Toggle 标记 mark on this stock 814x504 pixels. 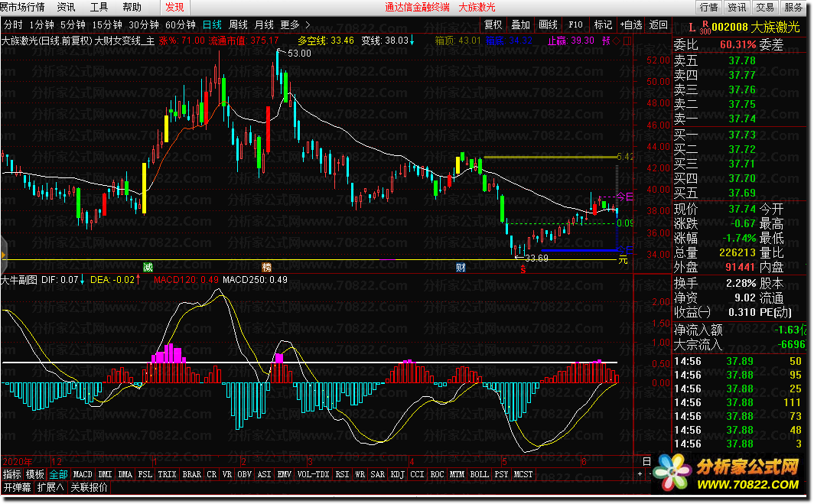[603, 24]
